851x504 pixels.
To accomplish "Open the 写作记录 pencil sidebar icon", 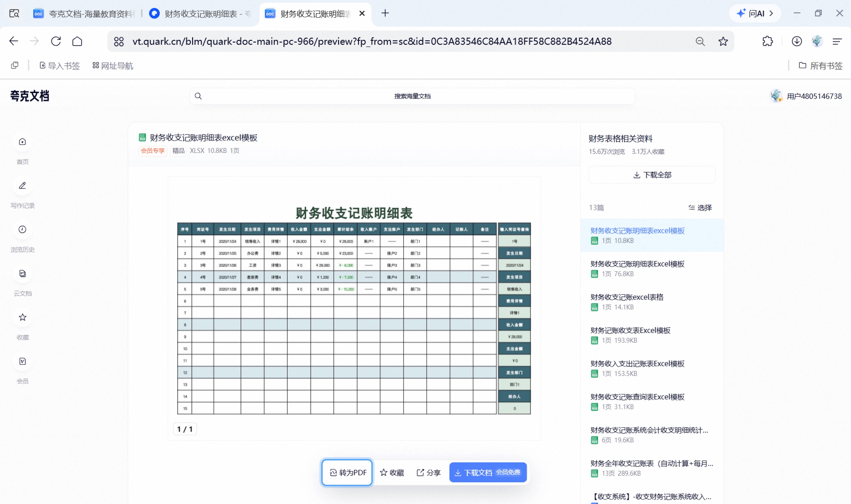I will tap(22, 186).
